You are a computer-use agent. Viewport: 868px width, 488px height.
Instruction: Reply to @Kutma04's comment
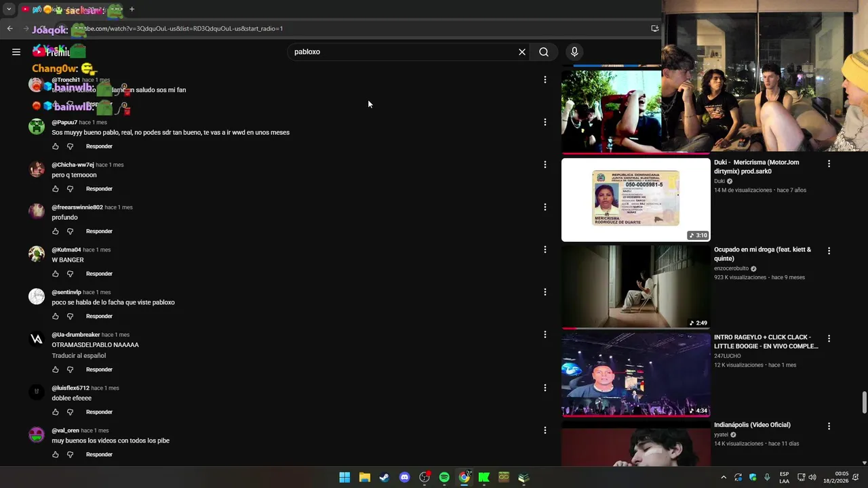99,274
